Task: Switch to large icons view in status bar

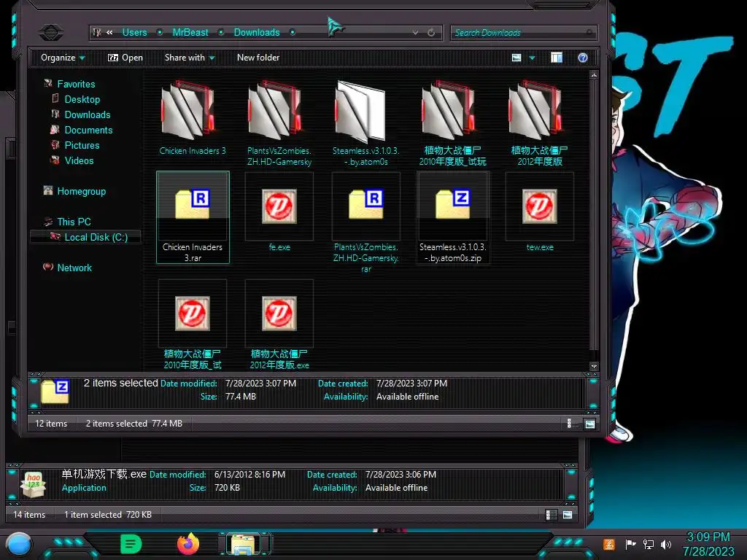Action: click(x=589, y=424)
